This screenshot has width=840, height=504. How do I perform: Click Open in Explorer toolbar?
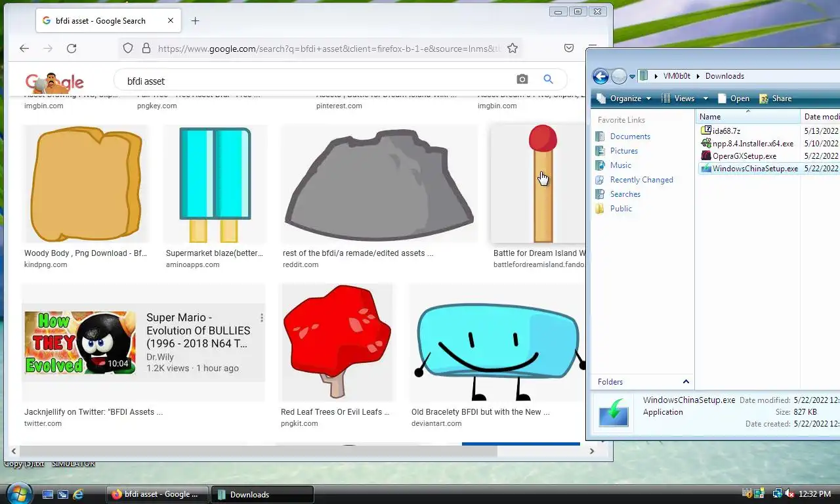[733, 98]
